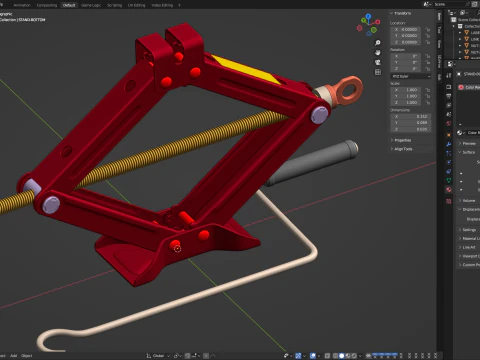Open the Add menu in viewport header
Viewport: 480px width, 360px height.
coord(14,356)
